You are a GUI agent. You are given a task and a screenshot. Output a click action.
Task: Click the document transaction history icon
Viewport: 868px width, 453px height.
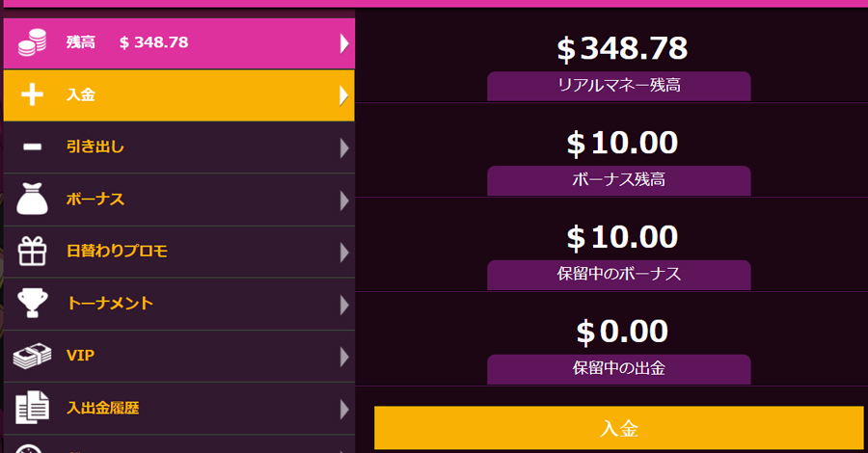click(x=32, y=408)
